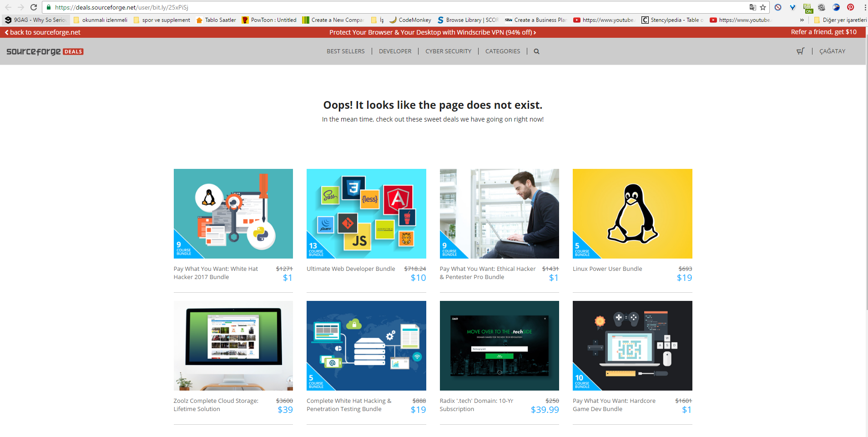Click the secure padlock icon in address bar

tap(49, 7)
